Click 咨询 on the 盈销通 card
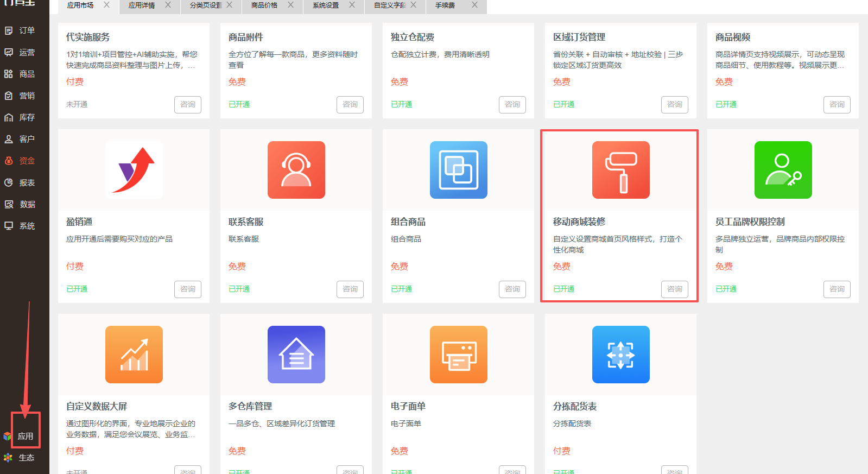 click(x=188, y=289)
